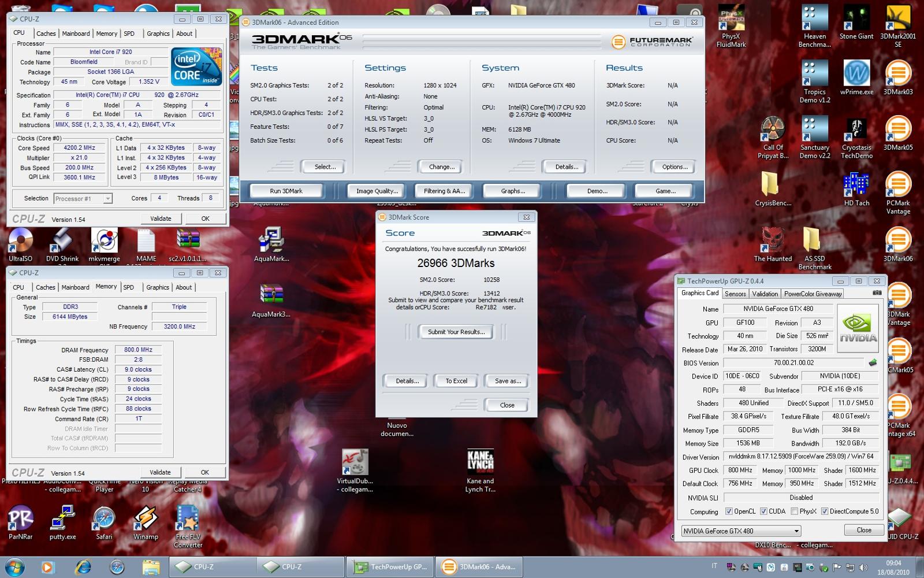
Task: Open the Stone Giant desktop icon
Action: [x=856, y=22]
